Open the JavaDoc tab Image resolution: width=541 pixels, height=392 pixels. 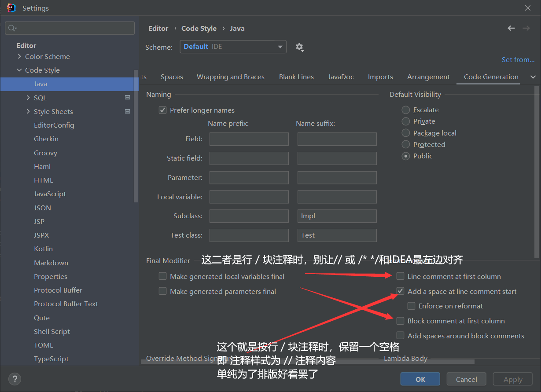point(341,77)
